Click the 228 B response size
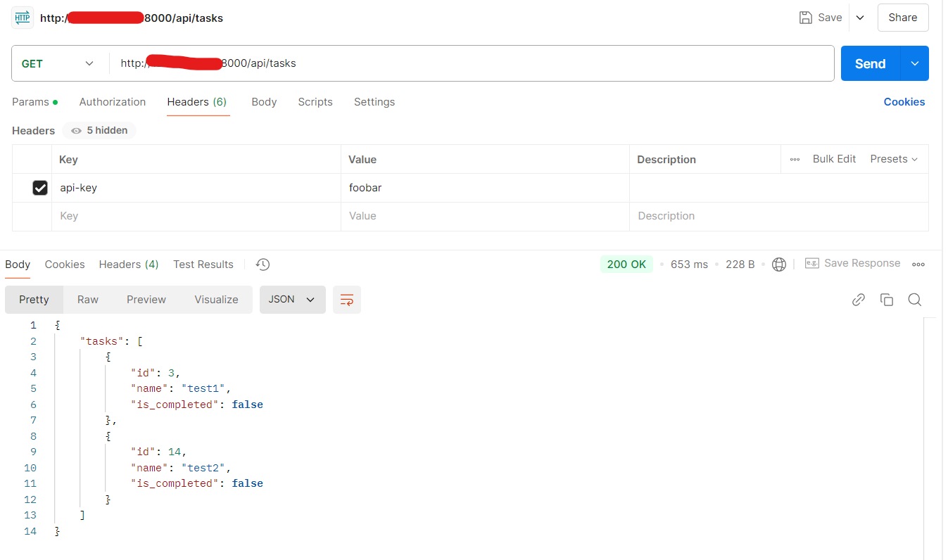Viewport: 948px width, 560px height. click(740, 265)
